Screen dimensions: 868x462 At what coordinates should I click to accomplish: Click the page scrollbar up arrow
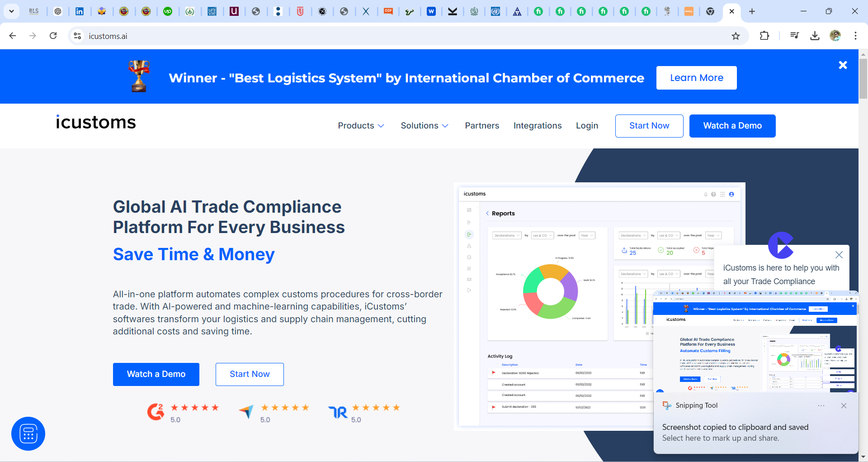tap(863, 54)
